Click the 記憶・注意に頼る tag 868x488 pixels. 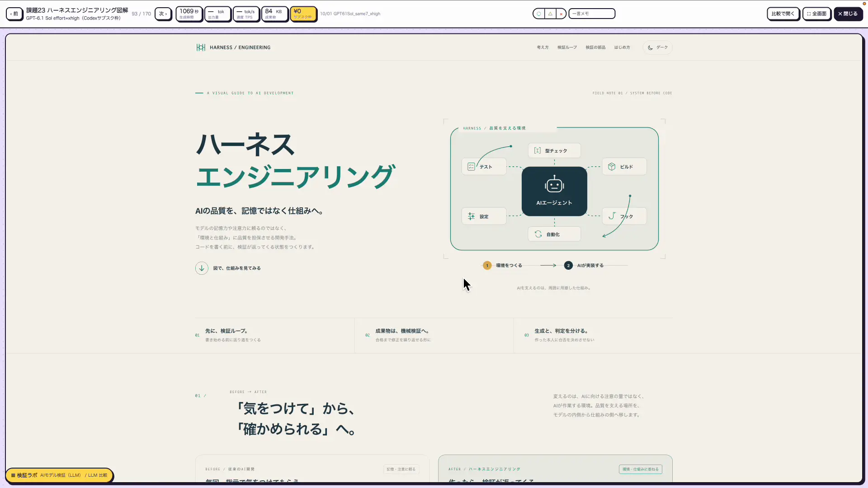pyautogui.click(x=401, y=469)
